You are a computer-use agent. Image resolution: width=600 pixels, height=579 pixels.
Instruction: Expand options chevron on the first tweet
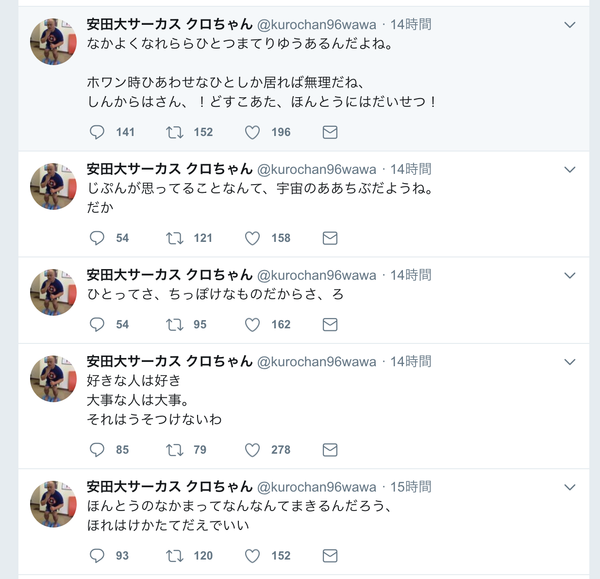[570, 24]
